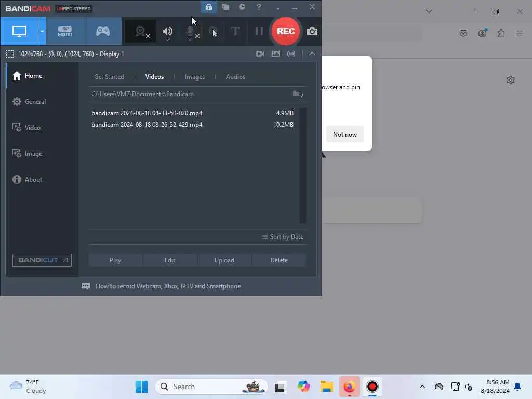Switch to Images tab
This screenshot has height=399, width=532.
(x=195, y=77)
